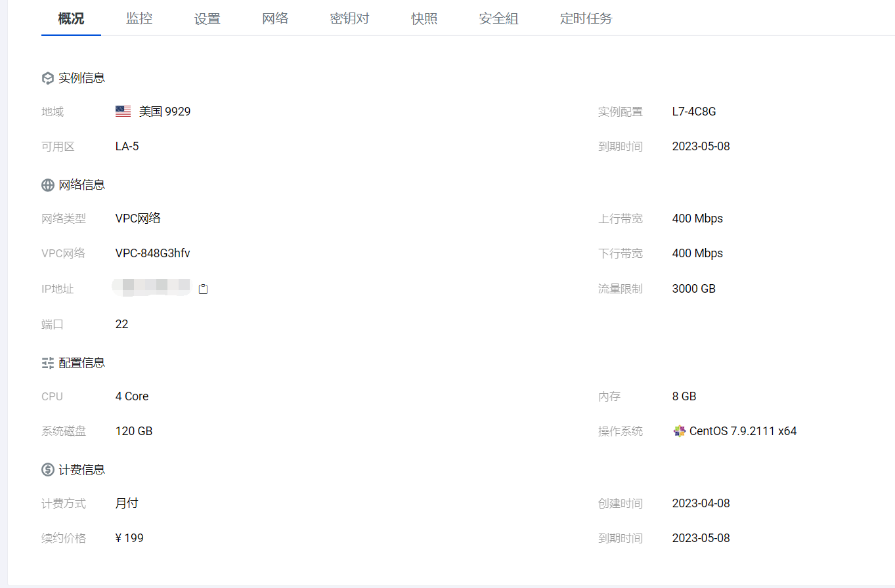The height and width of the screenshot is (588, 895).
Task: Click the cube icon next to 实例信息
Action: point(47,78)
